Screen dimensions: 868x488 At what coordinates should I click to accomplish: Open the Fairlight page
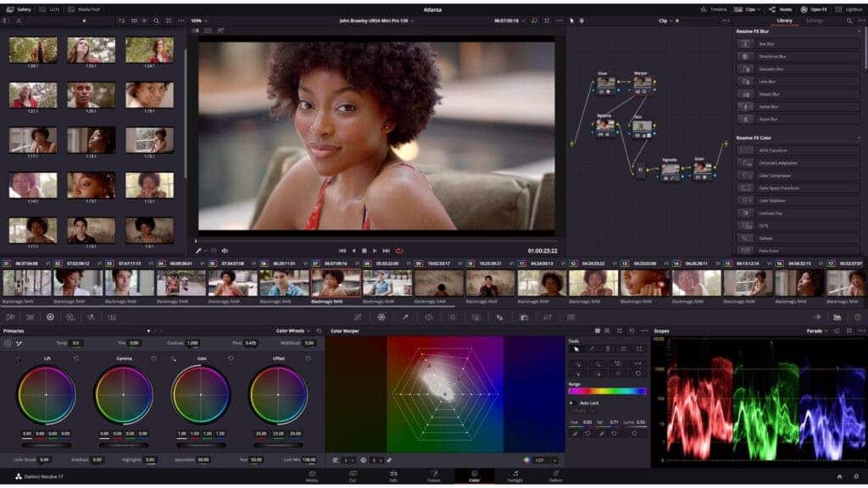coord(515,476)
